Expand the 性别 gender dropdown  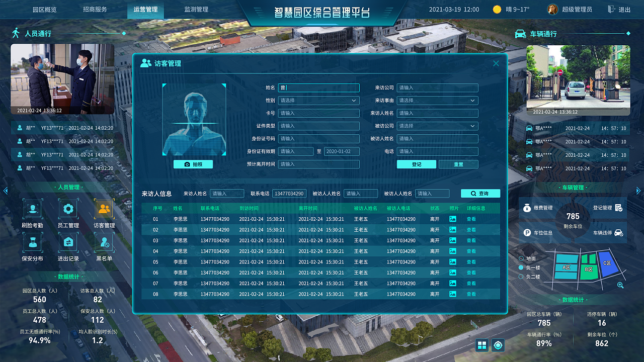(x=319, y=101)
